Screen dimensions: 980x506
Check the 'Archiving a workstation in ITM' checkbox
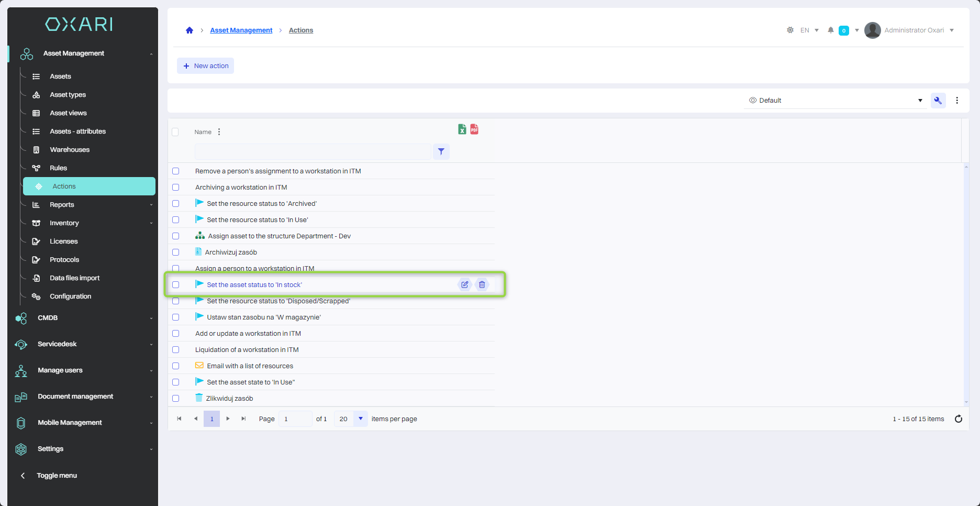[176, 188]
